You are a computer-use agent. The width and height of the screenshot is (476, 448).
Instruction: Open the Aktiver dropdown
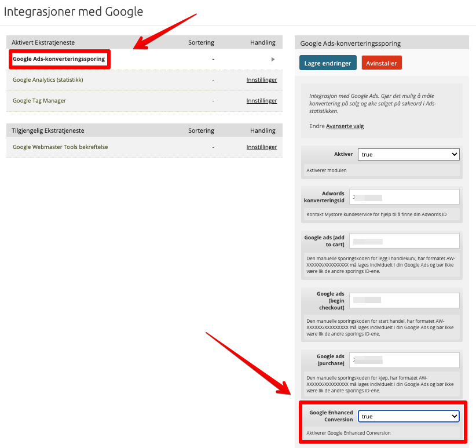tap(408, 154)
